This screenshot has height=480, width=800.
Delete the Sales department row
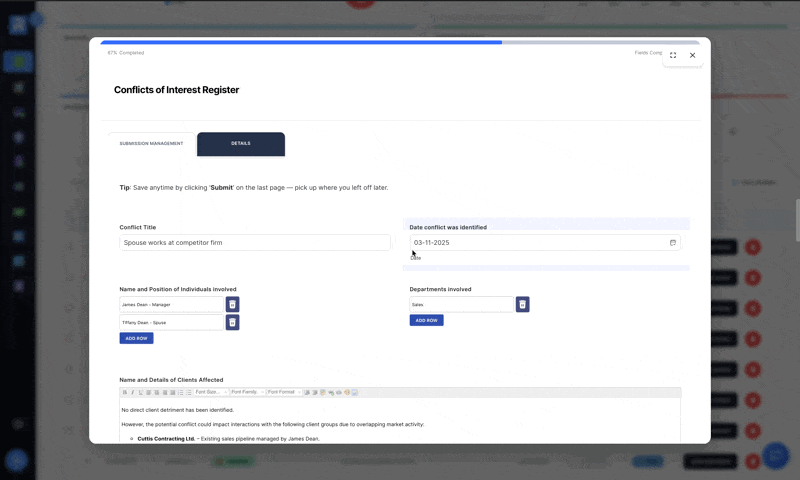522,305
